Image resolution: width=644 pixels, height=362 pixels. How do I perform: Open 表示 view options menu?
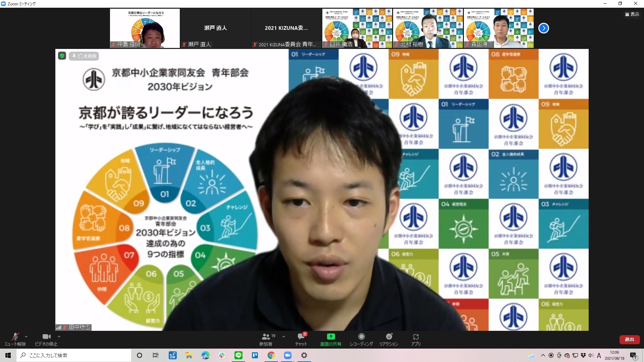(632, 14)
